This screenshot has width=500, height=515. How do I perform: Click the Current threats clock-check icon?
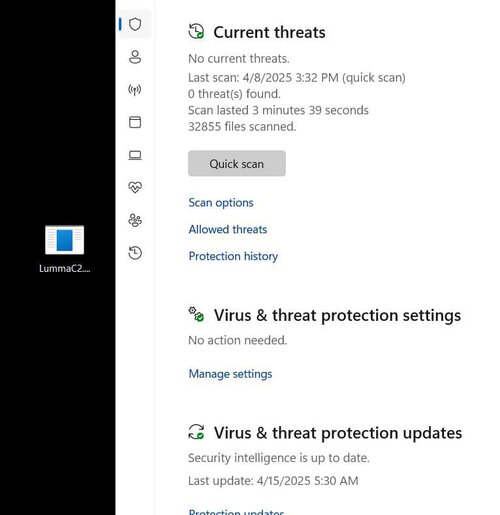196,31
